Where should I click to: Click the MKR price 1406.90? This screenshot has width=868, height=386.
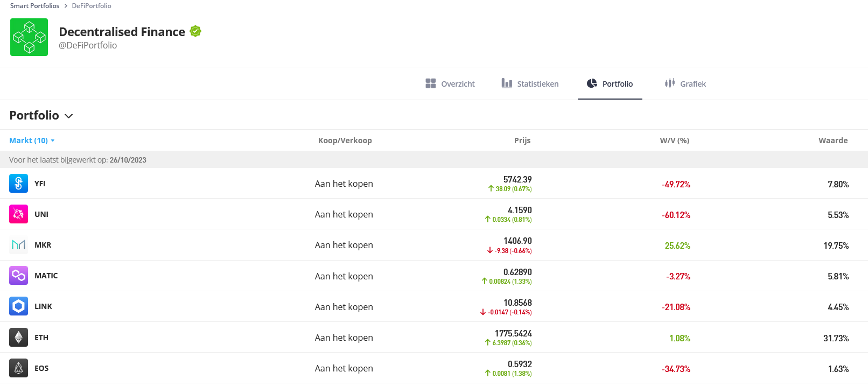(517, 241)
